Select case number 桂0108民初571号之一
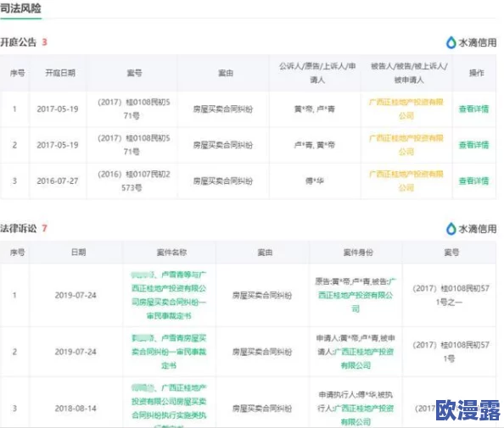Screen dimensions: 504x428 tap(451, 295)
